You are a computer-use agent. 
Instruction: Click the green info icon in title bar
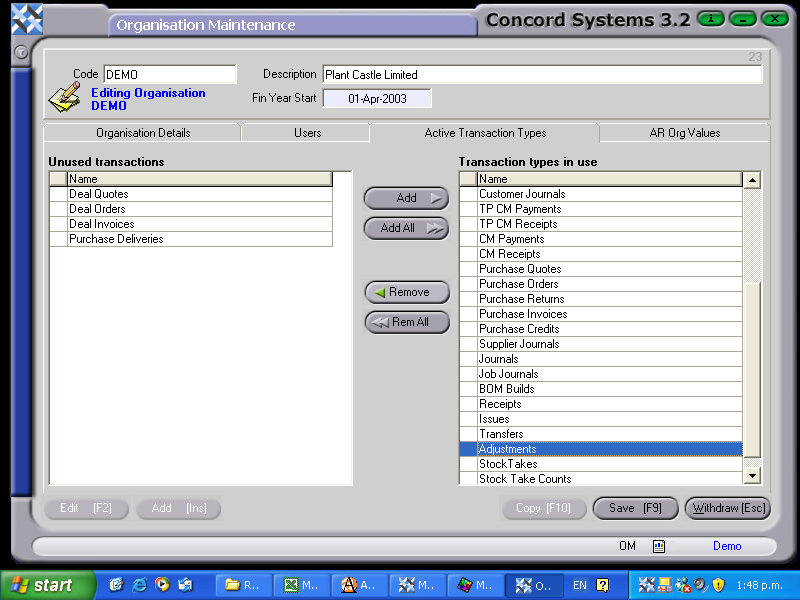point(710,19)
